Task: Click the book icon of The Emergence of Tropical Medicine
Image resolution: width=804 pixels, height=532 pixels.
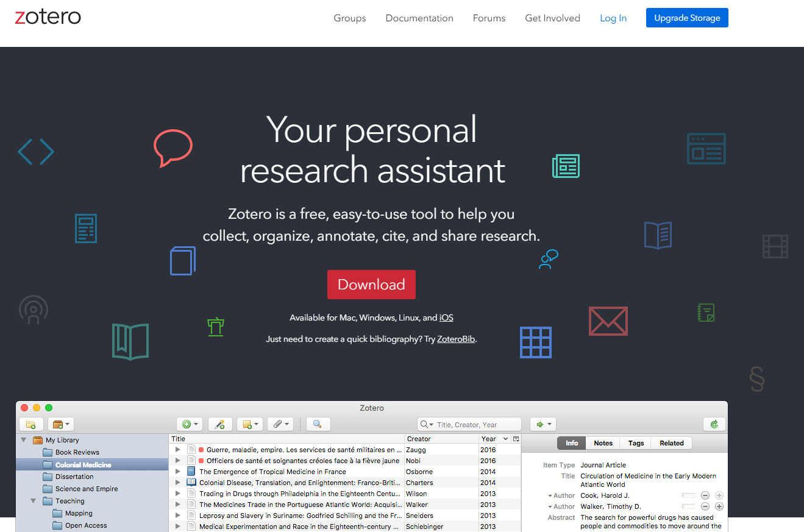Action: [x=191, y=472]
